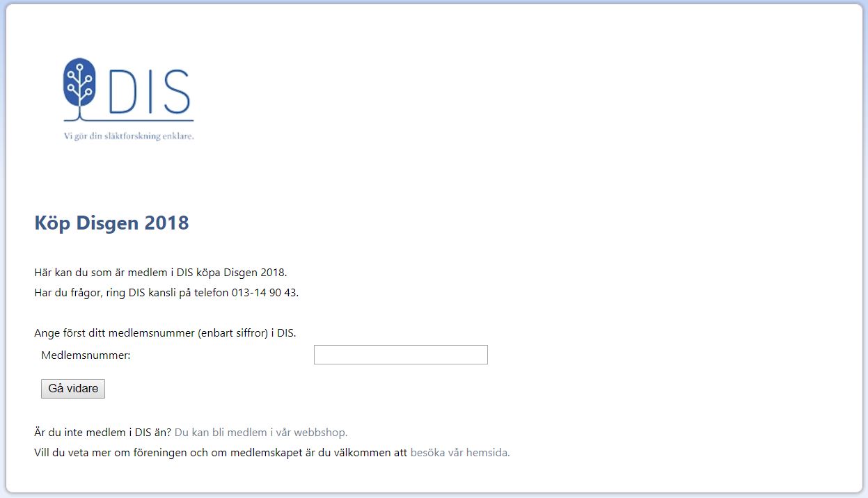This screenshot has height=498, width=868.
Task: Follow the 'besöka vår hemsida' link
Action: pyautogui.click(x=460, y=452)
